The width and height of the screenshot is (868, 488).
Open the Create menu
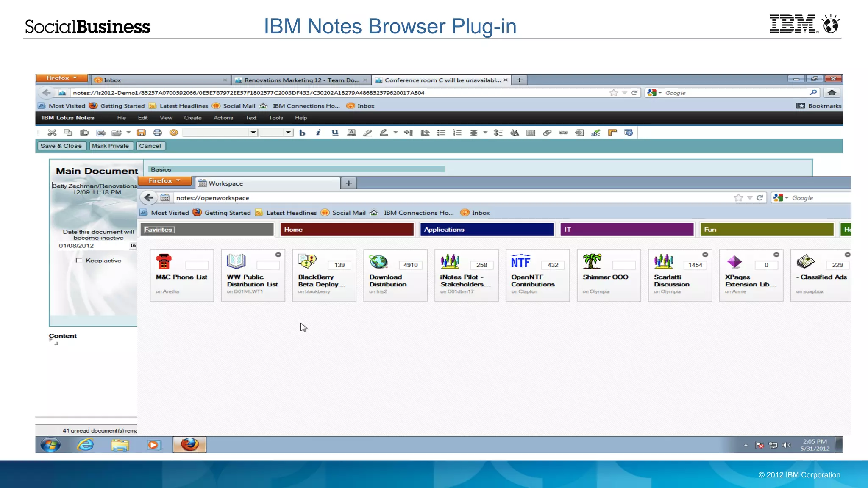pos(193,118)
